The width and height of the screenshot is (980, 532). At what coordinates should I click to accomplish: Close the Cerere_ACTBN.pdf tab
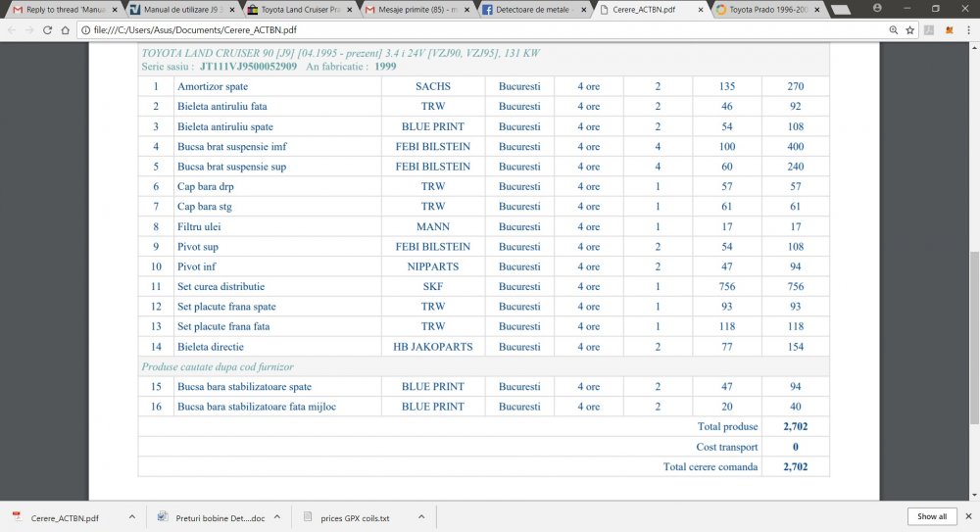tap(701, 10)
